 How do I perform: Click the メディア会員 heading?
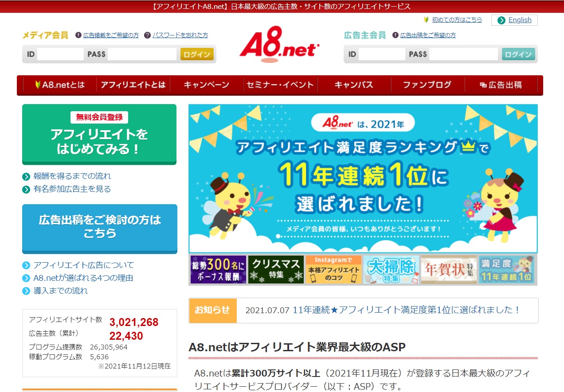[x=45, y=35]
